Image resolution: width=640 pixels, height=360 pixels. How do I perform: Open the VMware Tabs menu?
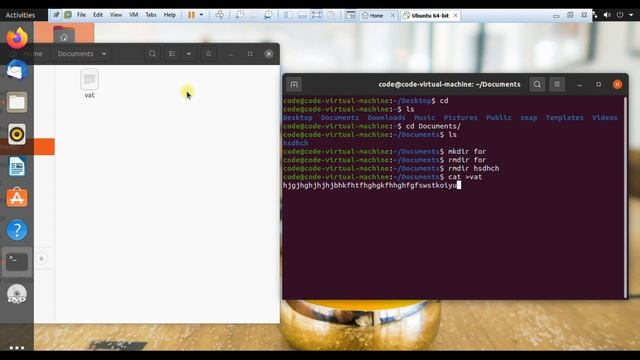tap(151, 15)
